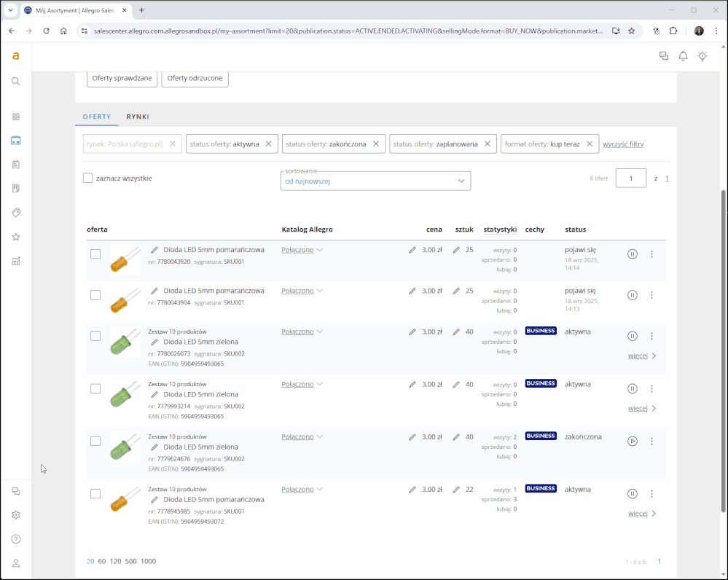Image resolution: width=728 pixels, height=580 pixels.
Task: Open the browser extensions puzzle icon
Action: click(673, 31)
